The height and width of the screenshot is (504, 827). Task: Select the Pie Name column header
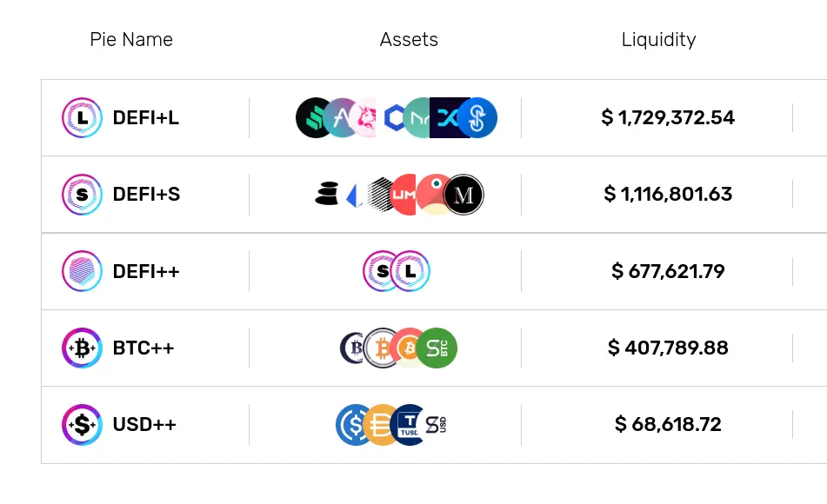pyautogui.click(x=131, y=40)
